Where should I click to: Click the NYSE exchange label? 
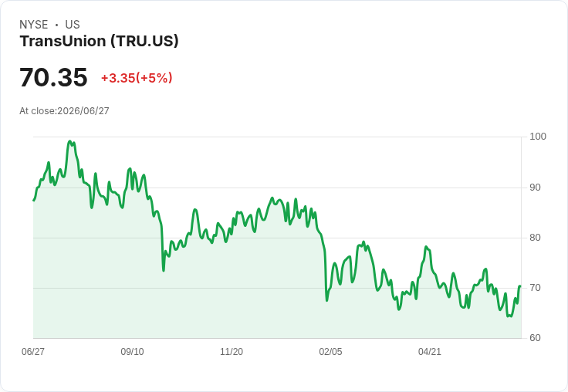pyautogui.click(x=34, y=24)
